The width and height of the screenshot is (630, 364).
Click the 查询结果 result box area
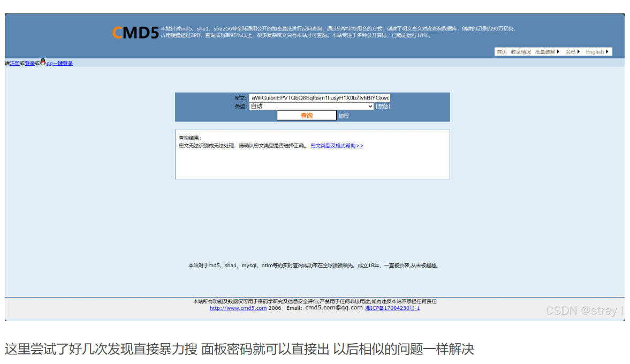(312, 163)
